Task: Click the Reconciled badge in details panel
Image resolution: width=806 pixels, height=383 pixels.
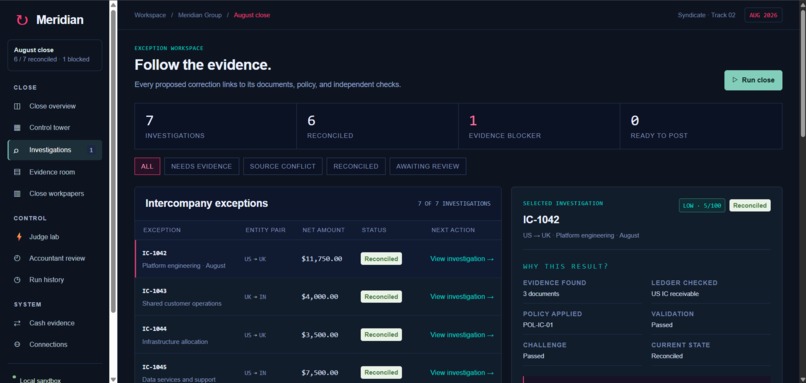Action: [x=749, y=206]
